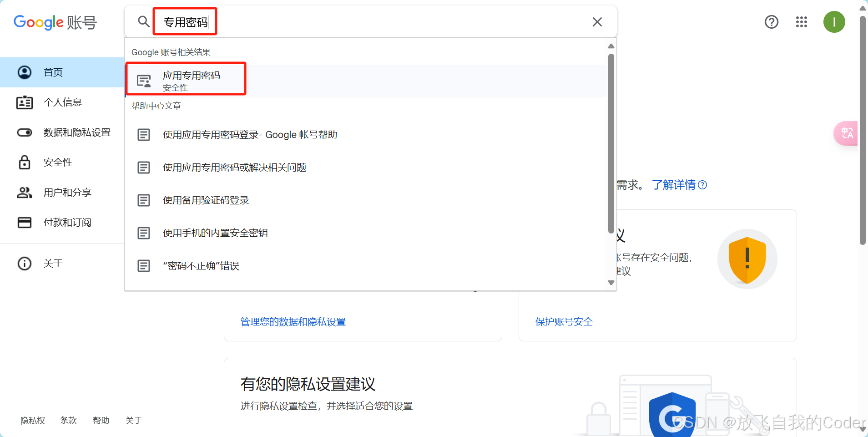Open 关于 footer link
Viewport: 868px width, 437px height.
[x=134, y=421]
